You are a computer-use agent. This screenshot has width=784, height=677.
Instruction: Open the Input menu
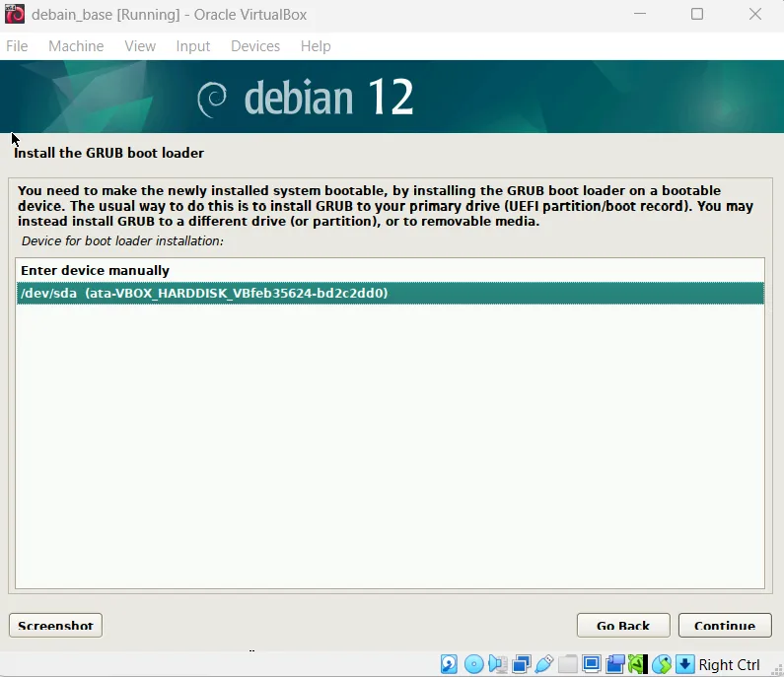(193, 46)
